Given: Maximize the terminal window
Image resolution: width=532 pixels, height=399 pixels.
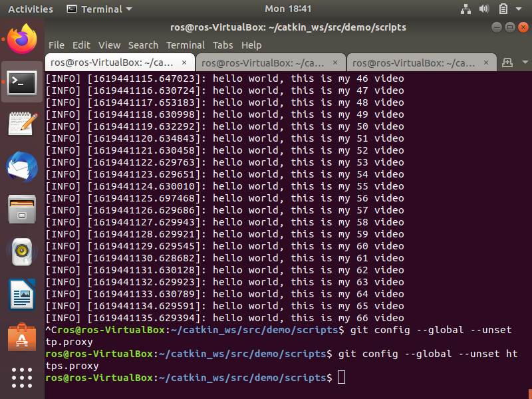Looking at the screenshot, I should 509,27.
